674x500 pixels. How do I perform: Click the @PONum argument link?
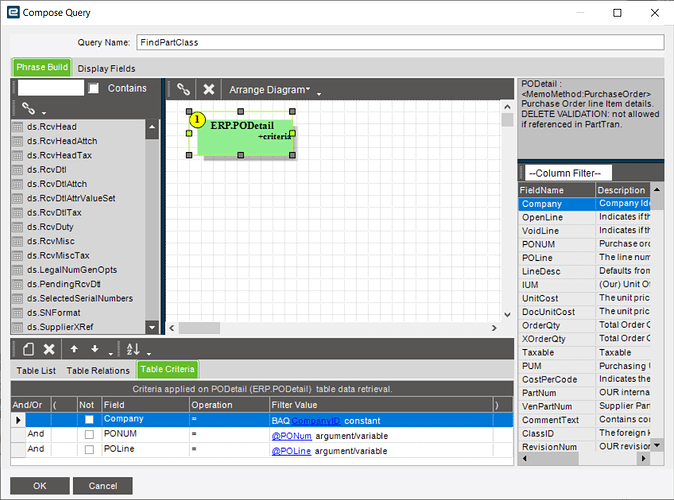coord(291,436)
